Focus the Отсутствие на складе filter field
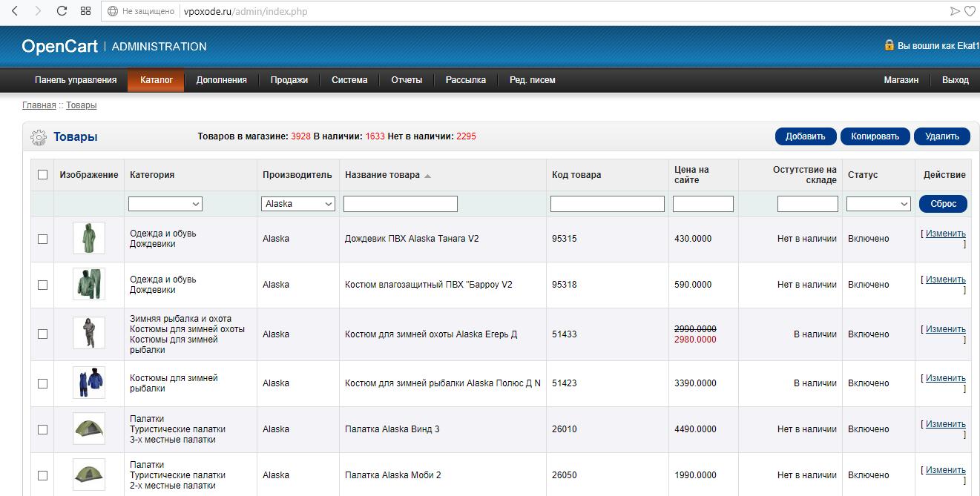This screenshot has height=496, width=980. pyautogui.click(x=808, y=204)
